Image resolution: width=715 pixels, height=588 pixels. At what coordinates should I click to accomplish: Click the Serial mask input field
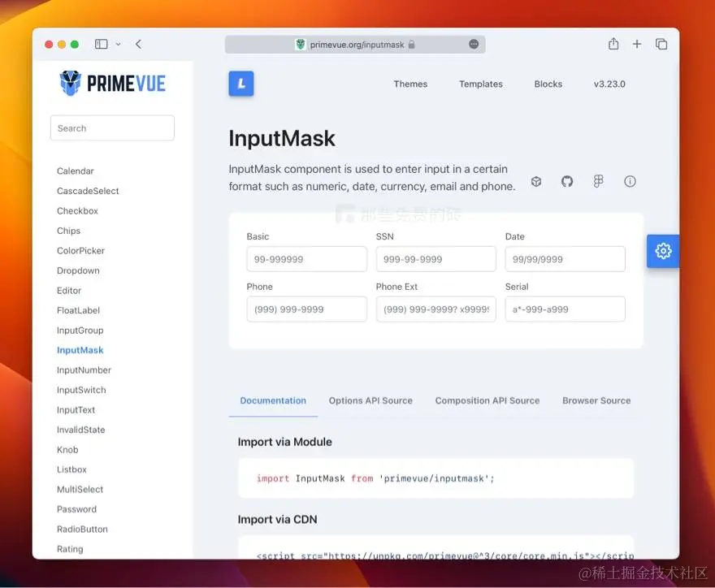tap(565, 309)
